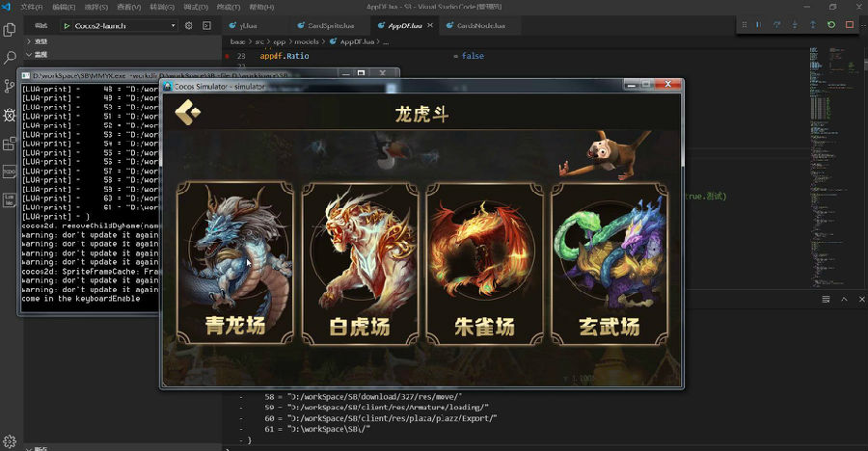Open launch.json with gear icon

point(189,25)
